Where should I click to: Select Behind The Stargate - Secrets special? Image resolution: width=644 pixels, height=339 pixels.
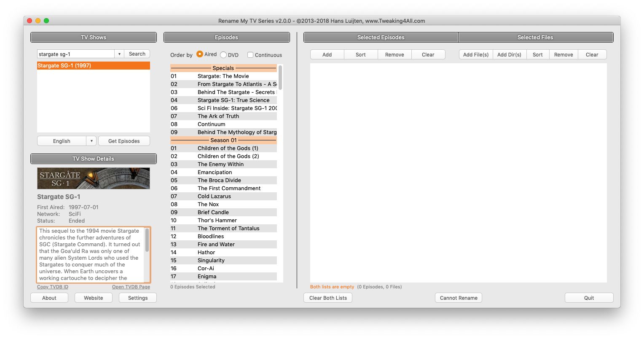click(x=223, y=92)
